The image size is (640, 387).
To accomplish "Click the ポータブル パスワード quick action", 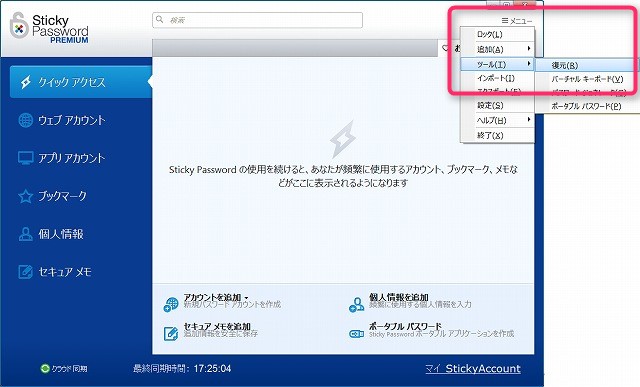I will coord(405,327).
